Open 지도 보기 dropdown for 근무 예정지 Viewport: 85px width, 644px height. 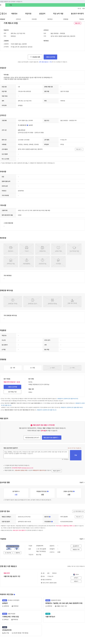(x=79, y=149)
